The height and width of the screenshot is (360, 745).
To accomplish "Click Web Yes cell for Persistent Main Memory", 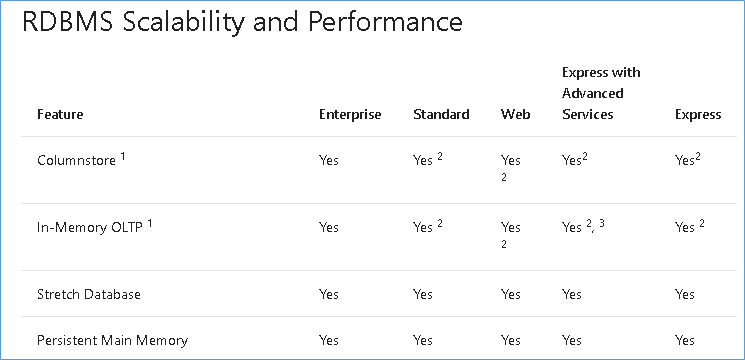I will coord(511,340).
